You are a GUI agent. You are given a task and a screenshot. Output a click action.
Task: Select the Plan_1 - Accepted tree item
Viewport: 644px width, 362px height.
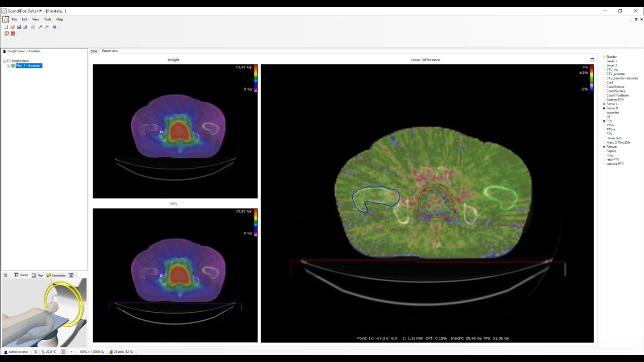[x=29, y=66]
